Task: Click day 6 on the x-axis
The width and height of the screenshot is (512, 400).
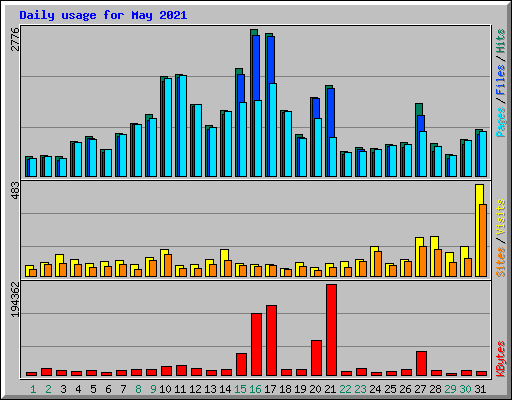Action: point(108,389)
